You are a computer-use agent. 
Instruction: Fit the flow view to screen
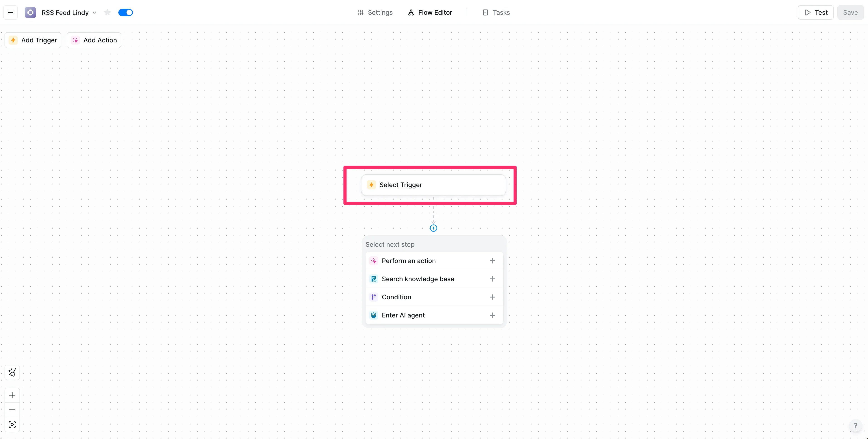click(12, 424)
